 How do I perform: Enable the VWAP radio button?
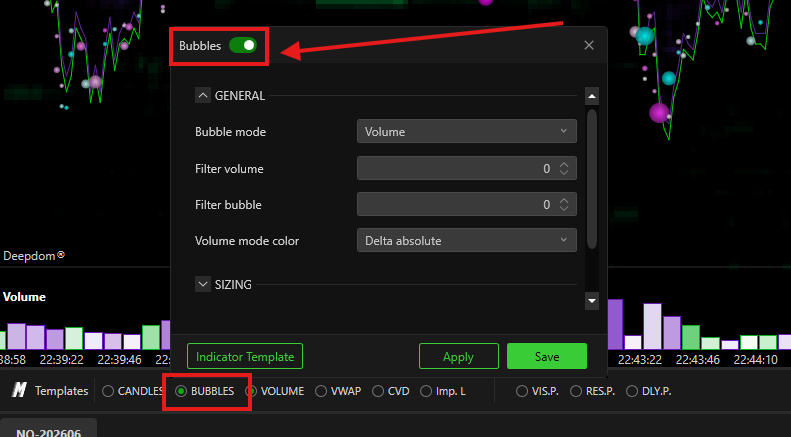(321, 391)
